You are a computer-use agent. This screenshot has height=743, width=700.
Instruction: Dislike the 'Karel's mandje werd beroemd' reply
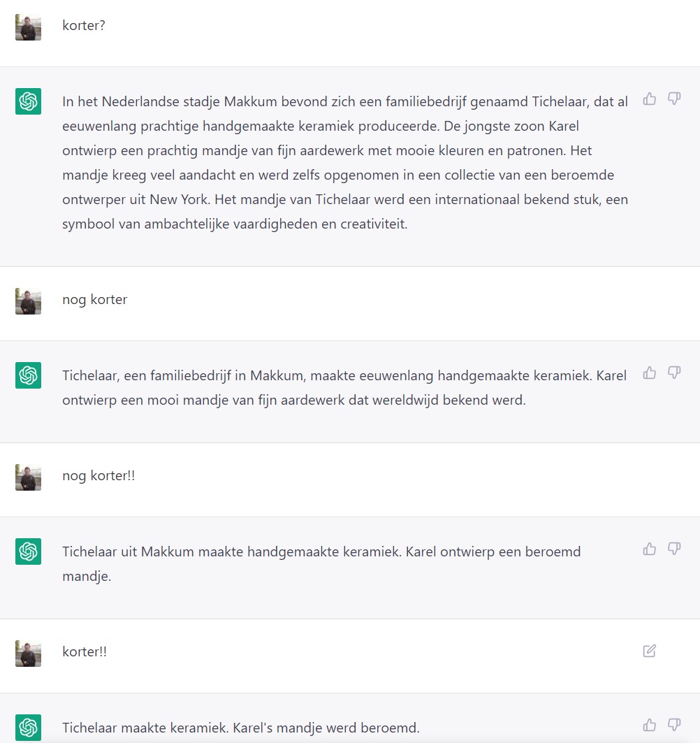(x=674, y=725)
